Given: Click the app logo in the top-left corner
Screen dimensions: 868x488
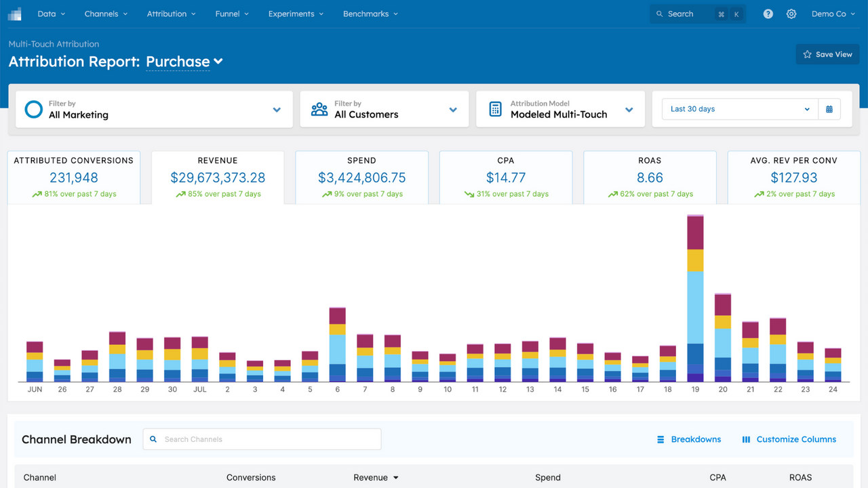Looking at the screenshot, I should 14,14.
